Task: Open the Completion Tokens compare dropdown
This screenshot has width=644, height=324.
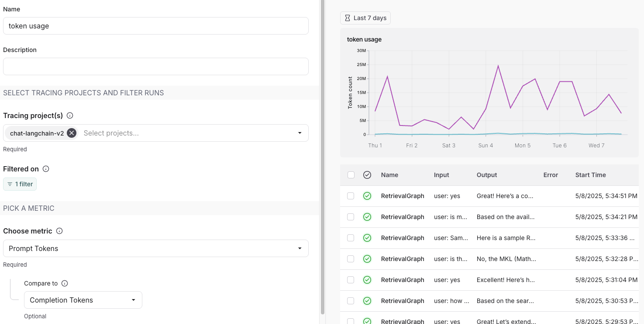Action: 83,300
